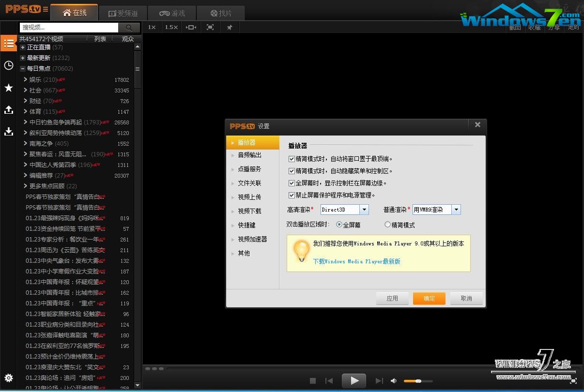Viewport: 584px width, 392px height.
Task: Expand the 正在直播 tree category
Action: [23, 47]
